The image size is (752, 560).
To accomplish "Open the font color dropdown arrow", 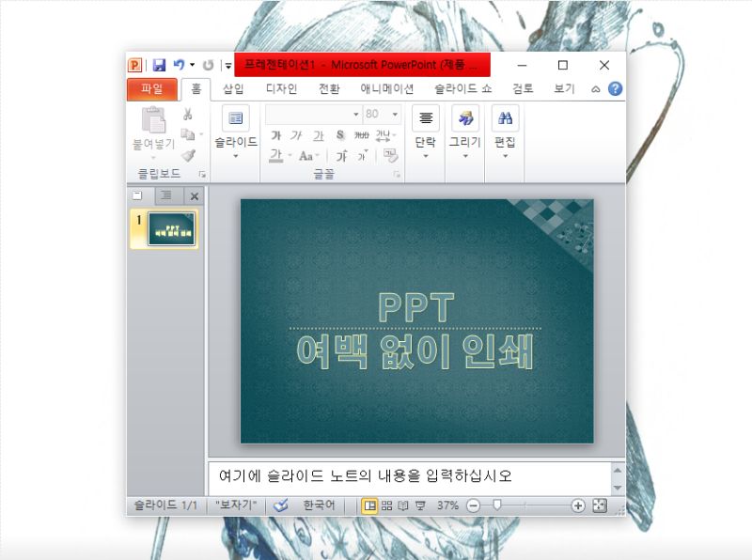I will [290, 155].
